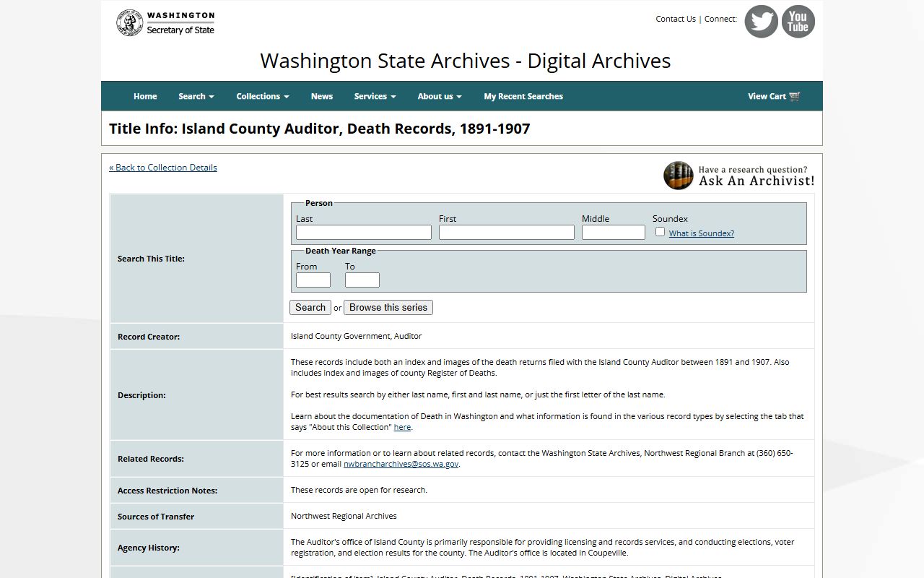This screenshot has height=578, width=924.
Task: Click the Search button
Action: coord(310,307)
